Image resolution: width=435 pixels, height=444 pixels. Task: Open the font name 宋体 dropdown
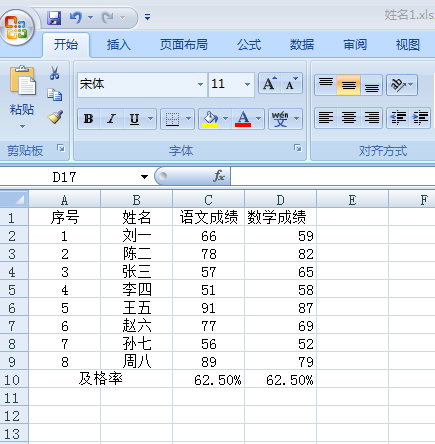[x=200, y=84]
